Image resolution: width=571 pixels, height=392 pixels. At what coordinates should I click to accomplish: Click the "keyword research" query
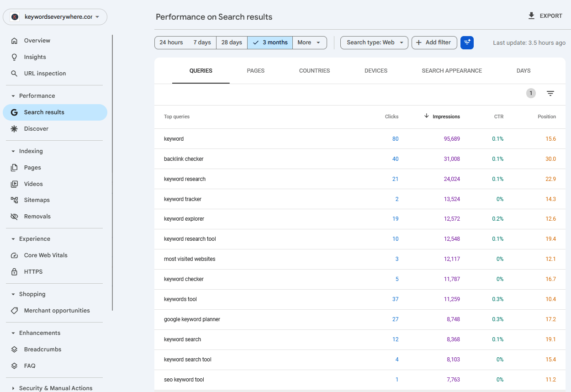tap(185, 179)
